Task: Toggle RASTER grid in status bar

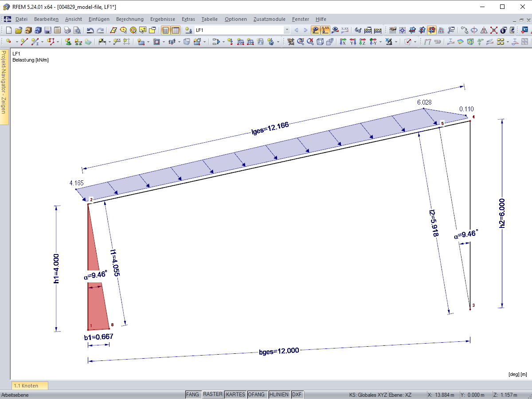Action: pos(213,395)
